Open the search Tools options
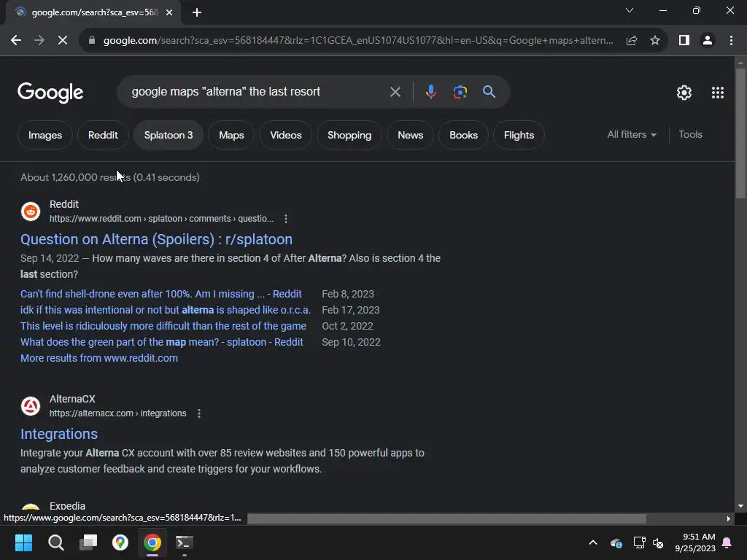This screenshot has width=747, height=560. (x=690, y=135)
